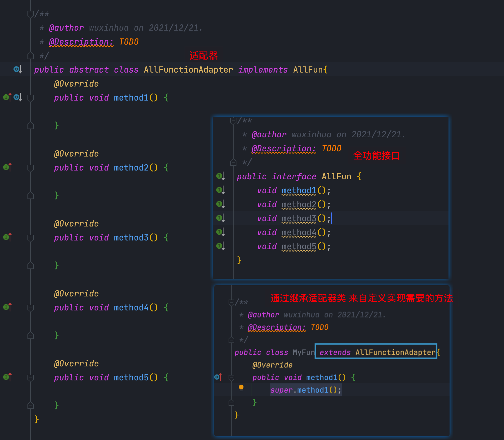Click the super.method1() call line
Viewport: 504px width, 440px height.
pyautogui.click(x=306, y=390)
